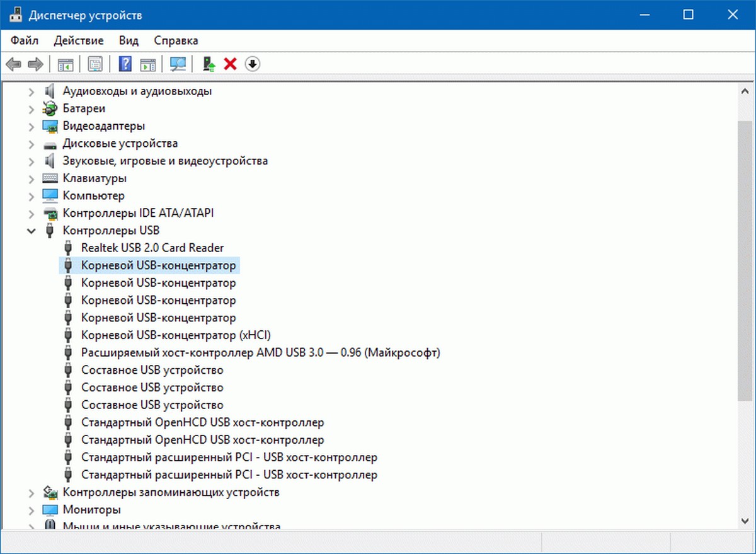
Task: Expand the Батареи category chevron
Action: 31,108
